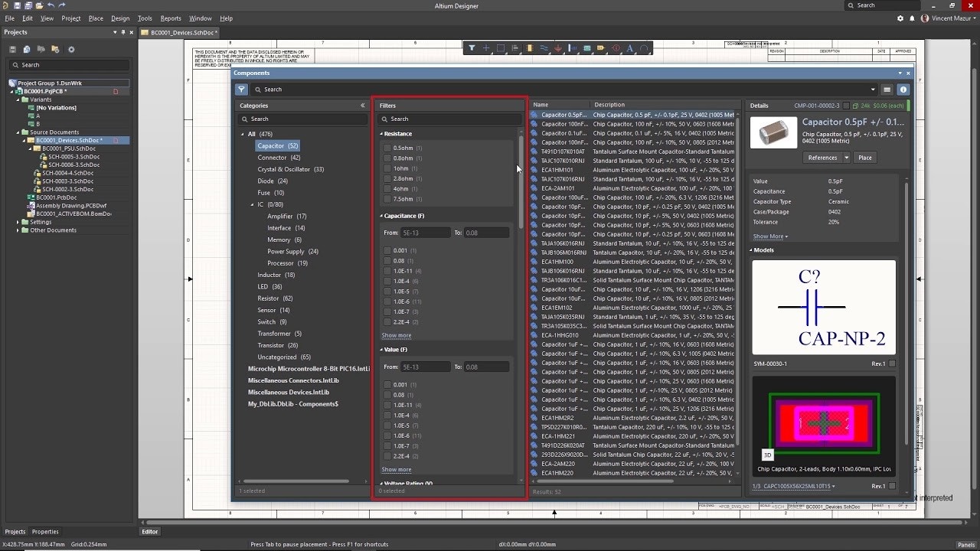Collapse the IC category tree node
Viewport: 980px width, 551px height.
[252, 204]
